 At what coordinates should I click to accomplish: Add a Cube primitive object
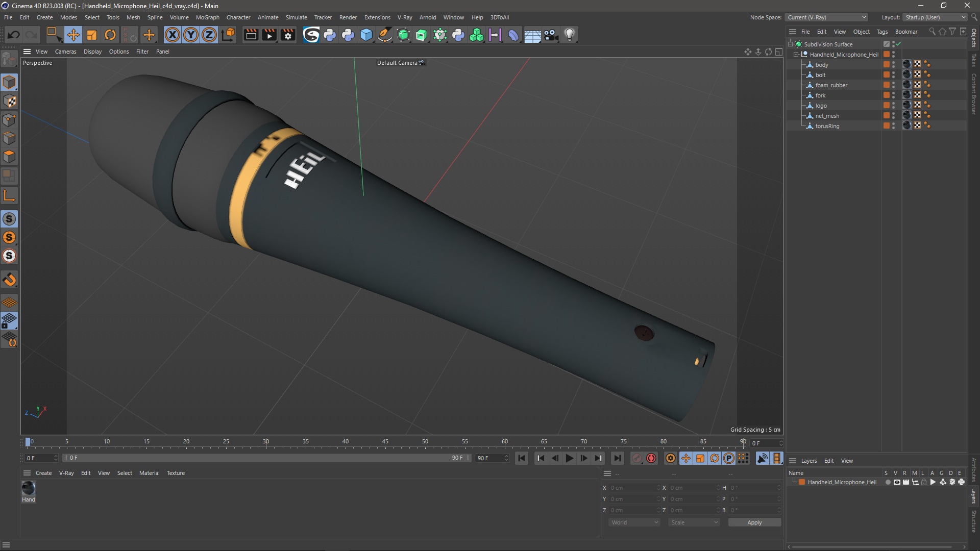[366, 35]
